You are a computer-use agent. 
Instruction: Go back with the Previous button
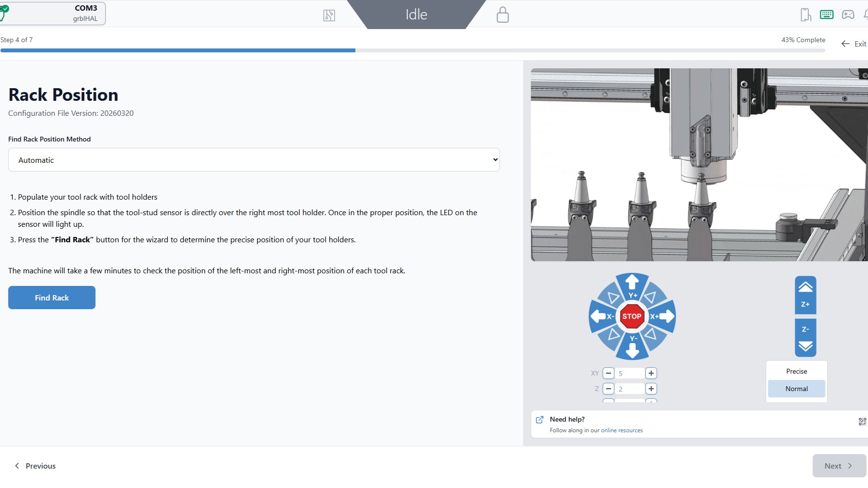(35, 466)
